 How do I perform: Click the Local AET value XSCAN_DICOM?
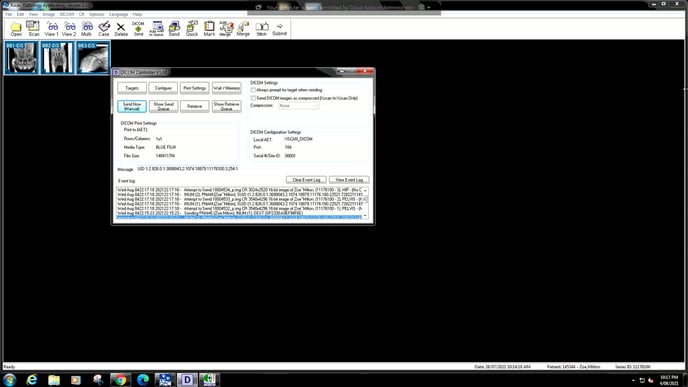(x=298, y=139)
